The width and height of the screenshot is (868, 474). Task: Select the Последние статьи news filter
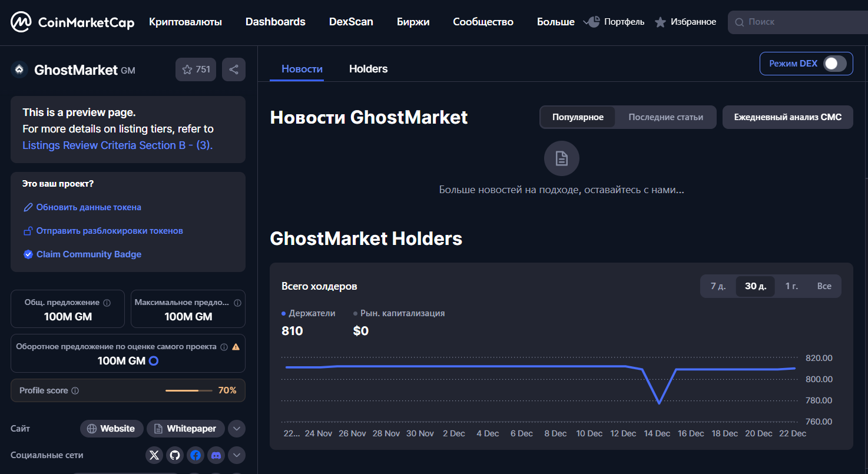665,117
